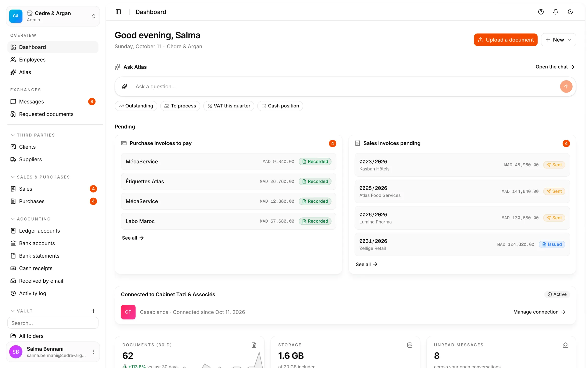Click the C& company logo tile
Screen dimensions: 588x368
coord(16,16)
